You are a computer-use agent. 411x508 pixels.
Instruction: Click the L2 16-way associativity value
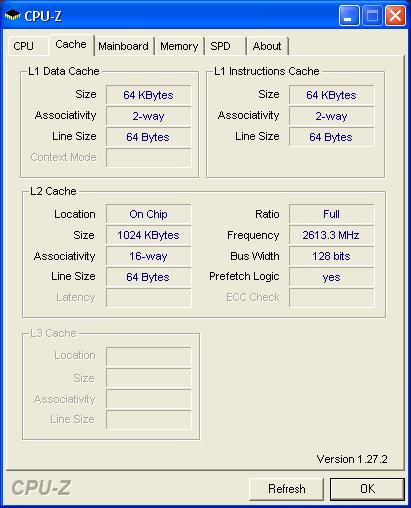click(148, 256)
